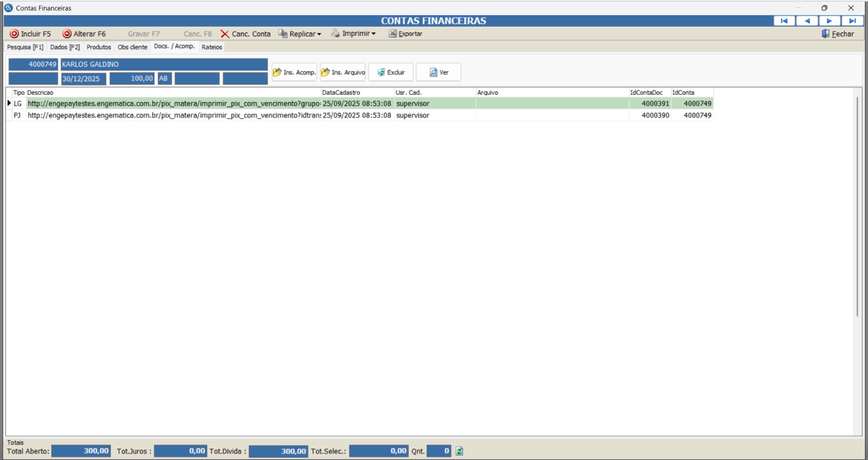Jump to the last record
This screenshot has height=460, width=868.
[852, 21]
